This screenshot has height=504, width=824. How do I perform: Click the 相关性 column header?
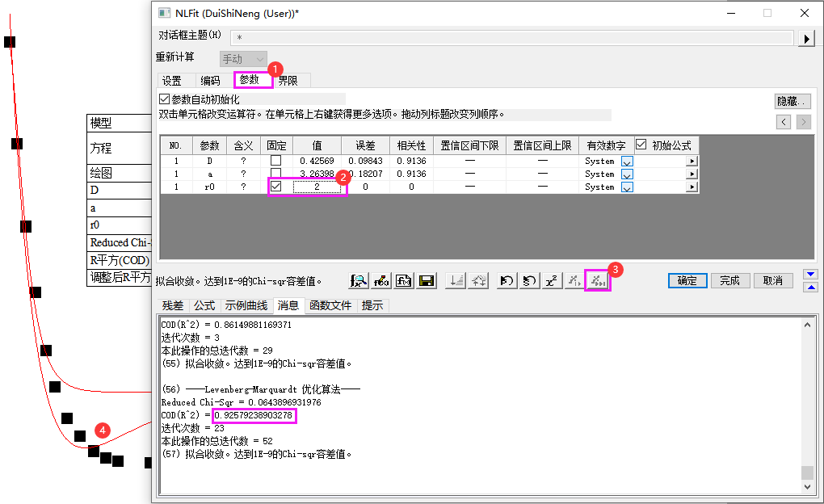click(411, 145)
